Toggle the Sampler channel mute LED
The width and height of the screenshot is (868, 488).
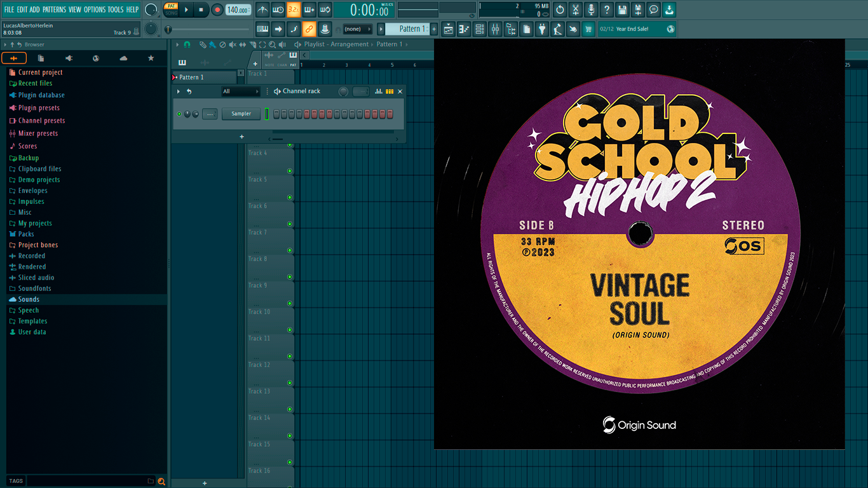click(x=179, y=114)
